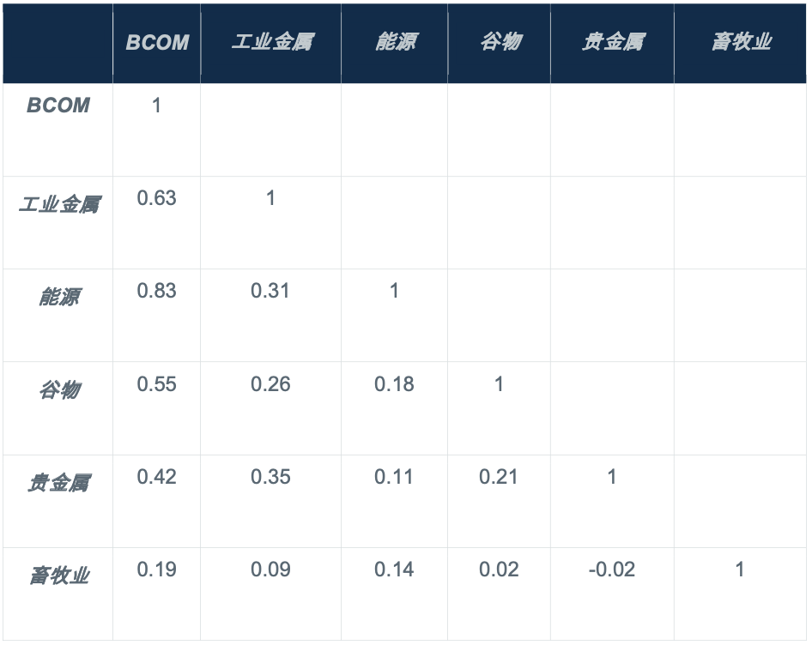The height and width of the screenshot is (645, 812).
Task: Select the cell showing 0.55
Action: point(156,383)
